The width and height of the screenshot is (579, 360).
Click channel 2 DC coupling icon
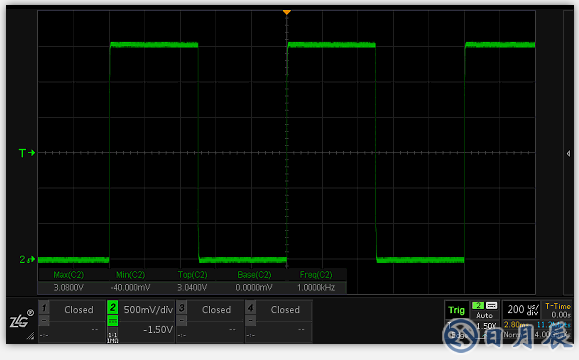click(113, 320)
